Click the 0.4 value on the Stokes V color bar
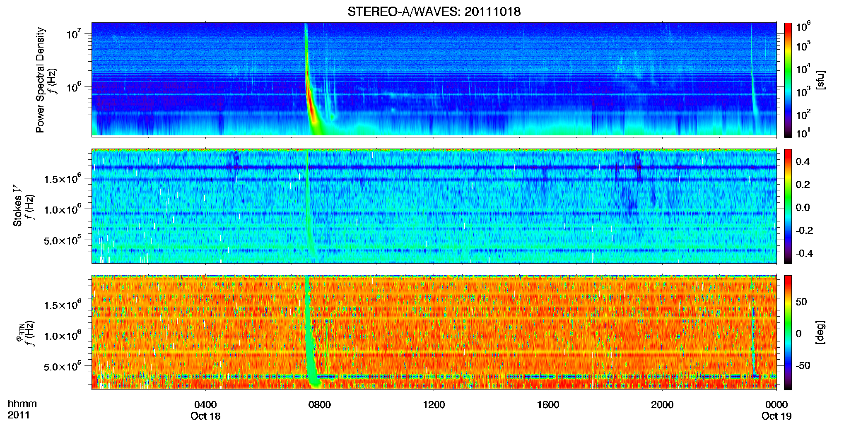 pyautogui.click(x=803, y=162)
